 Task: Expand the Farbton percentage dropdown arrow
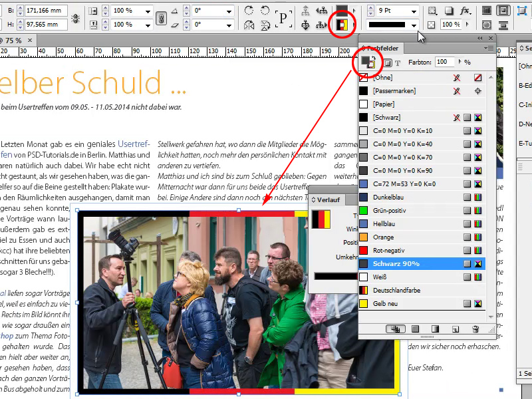coord(461,63)
